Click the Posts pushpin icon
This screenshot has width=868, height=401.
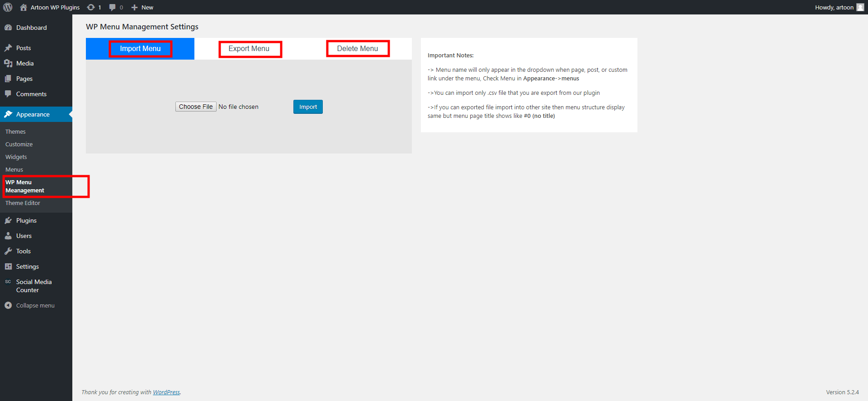pos(8,48)
